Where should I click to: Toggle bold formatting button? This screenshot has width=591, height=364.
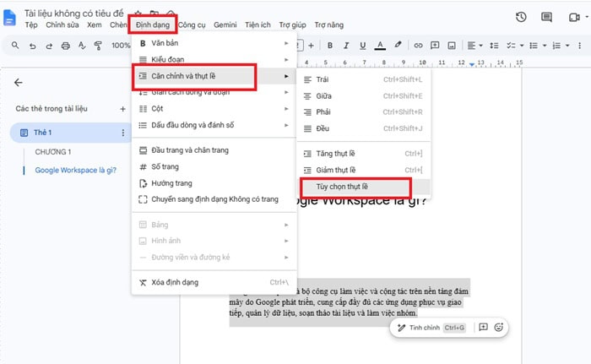[x=330, y=46]
